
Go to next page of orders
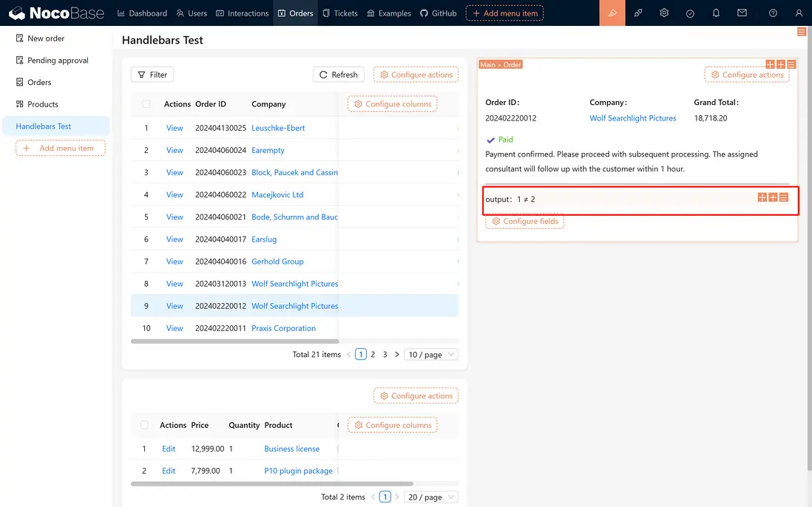(396, 355)
